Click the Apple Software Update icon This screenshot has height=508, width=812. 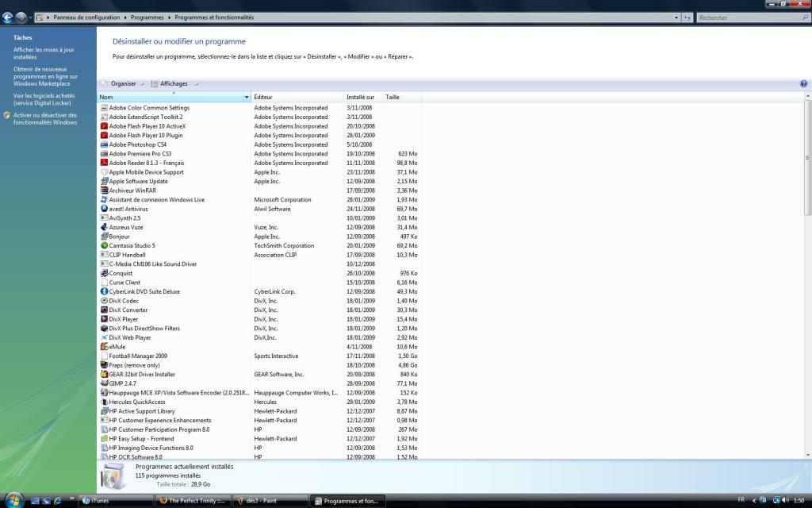(x=104, y=182)
